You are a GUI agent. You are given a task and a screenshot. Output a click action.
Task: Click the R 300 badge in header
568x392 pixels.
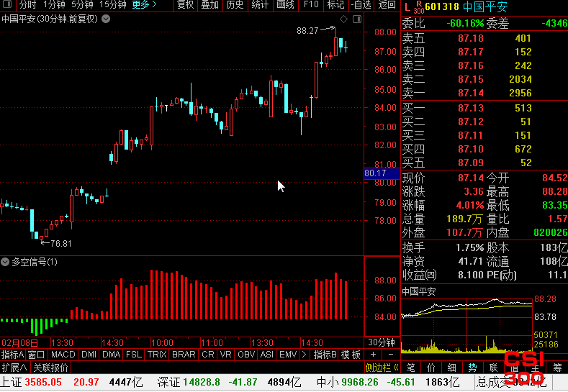(419, 7)
